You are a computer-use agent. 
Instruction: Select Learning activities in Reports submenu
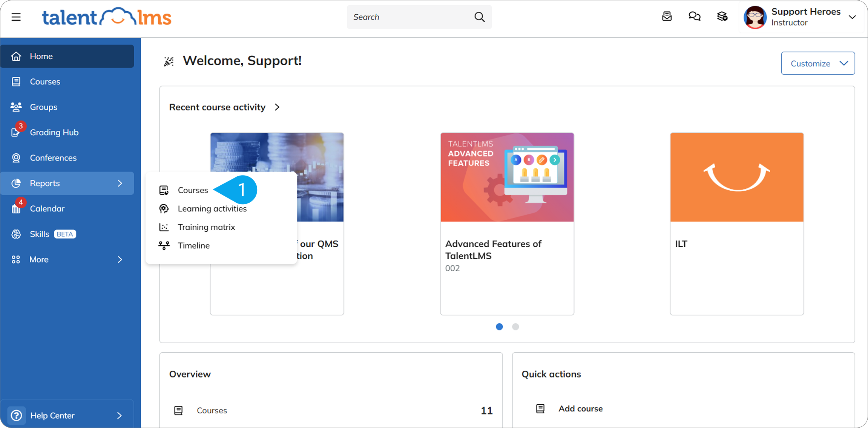pyautogui.click(x=212, y=209)
